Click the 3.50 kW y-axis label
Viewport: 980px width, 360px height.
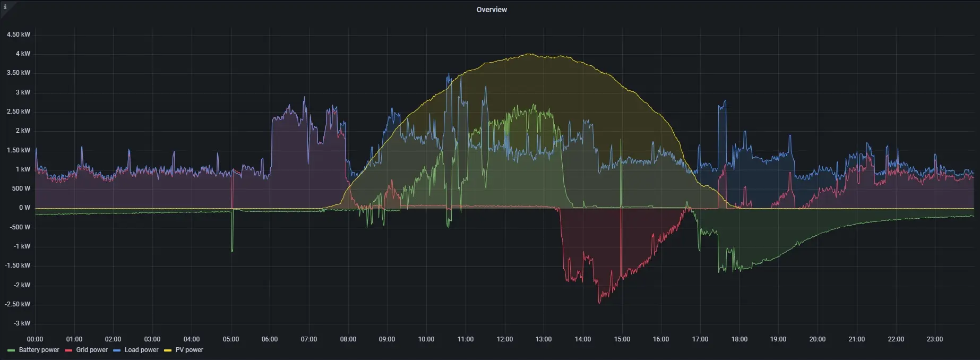[x=19, y=73]
